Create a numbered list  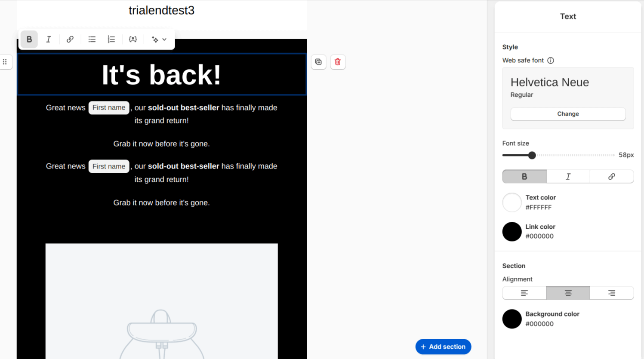pyautogui.click(x=111, y=40)
